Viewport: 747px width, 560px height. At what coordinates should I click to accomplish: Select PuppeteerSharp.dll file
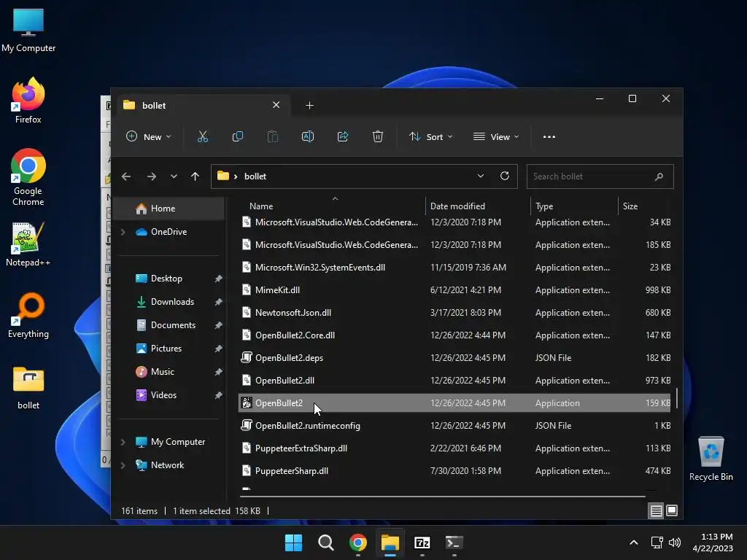[454, 471]
